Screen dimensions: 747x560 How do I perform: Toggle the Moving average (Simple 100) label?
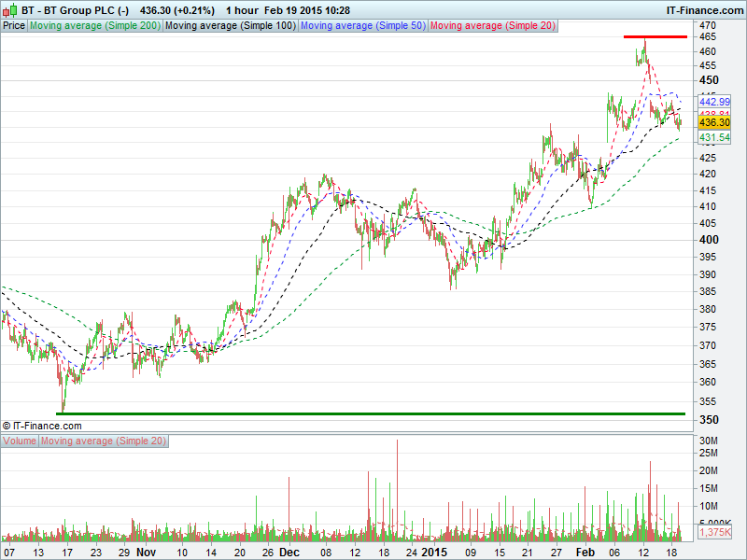point(229,26)
